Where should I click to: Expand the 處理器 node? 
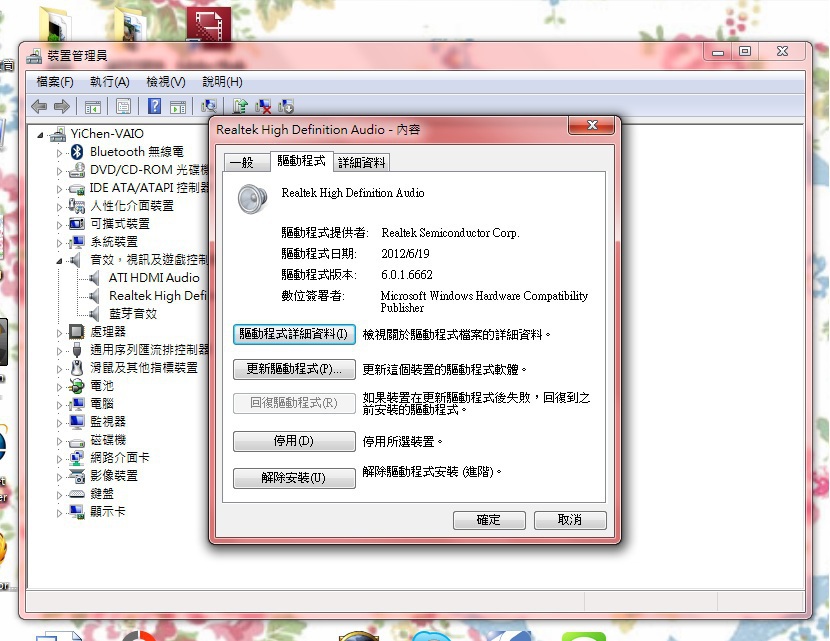point(59,333)
